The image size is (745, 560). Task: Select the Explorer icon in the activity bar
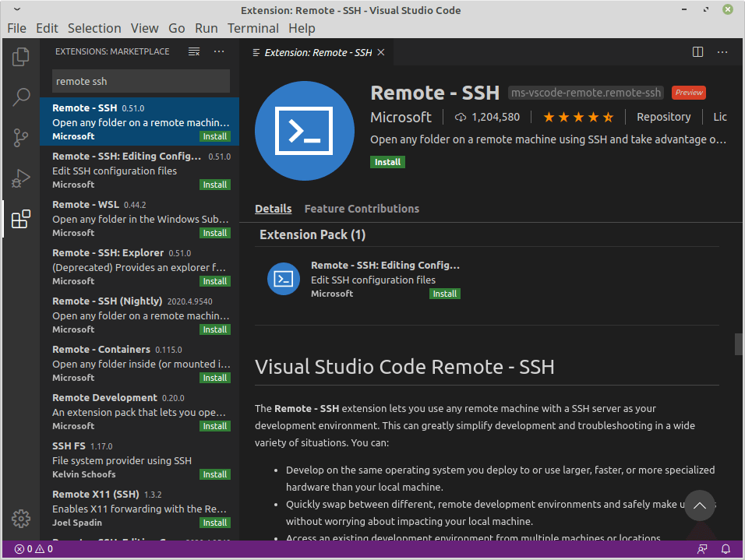pos(21,56)
